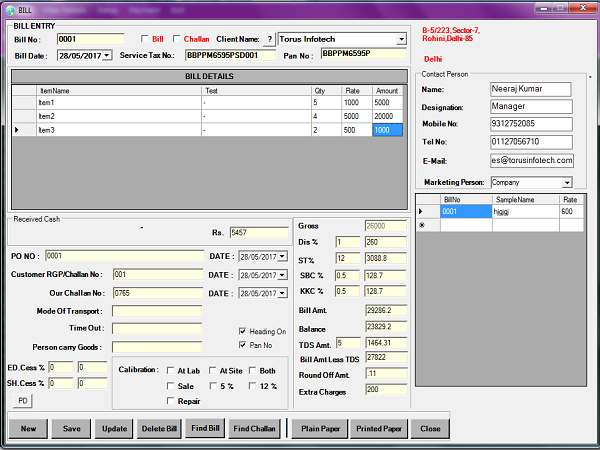Click the Dis % rate field
Viewport: 600px width, 450px height.
348,242
